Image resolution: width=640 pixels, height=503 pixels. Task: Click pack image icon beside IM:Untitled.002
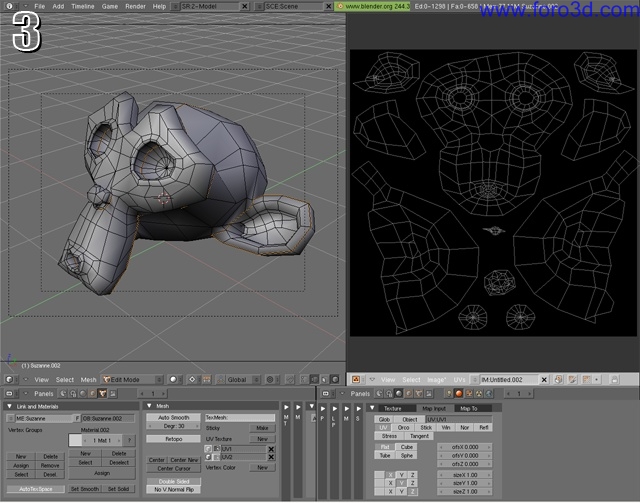point(558,379)
